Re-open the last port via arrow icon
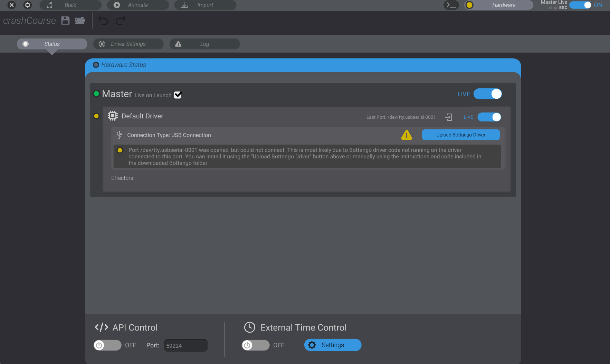Screen dimensions: 610x364 [x=448, y=117]
